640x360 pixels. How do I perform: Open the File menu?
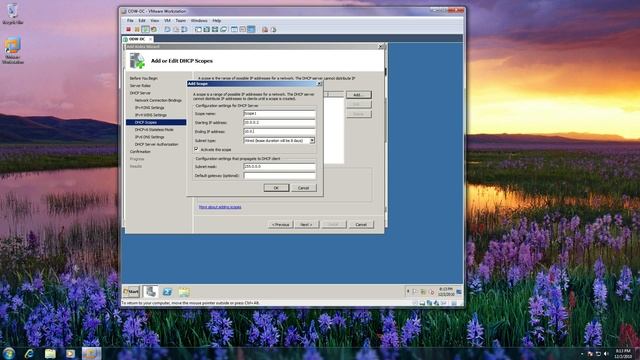pos(130,20)
